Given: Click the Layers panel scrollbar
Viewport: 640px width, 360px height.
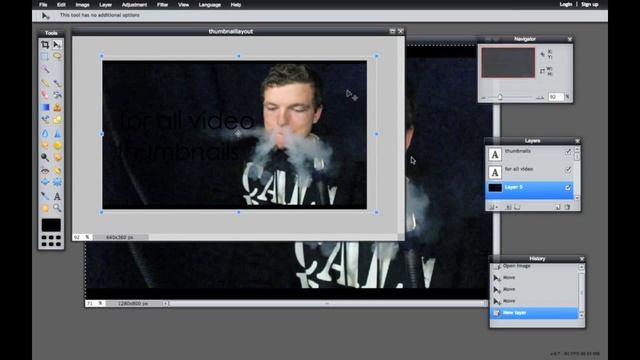Looking at the screenshot, I should coord(577,173).
